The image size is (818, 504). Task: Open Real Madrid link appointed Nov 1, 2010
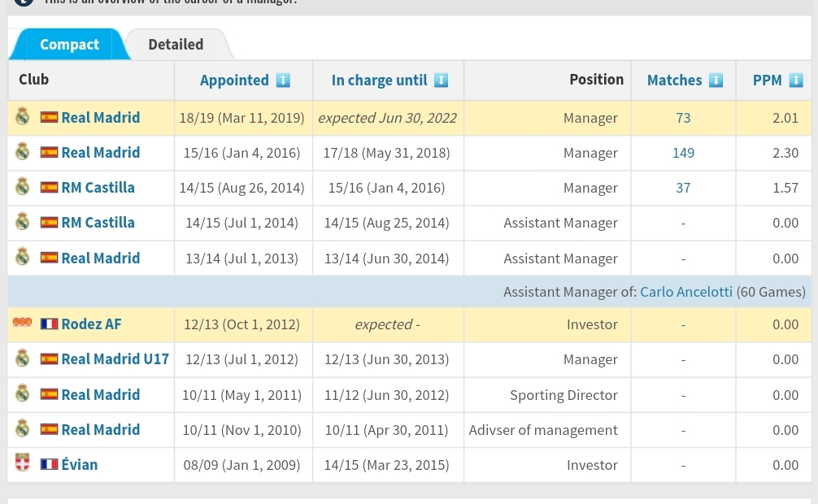coord(101,429)
